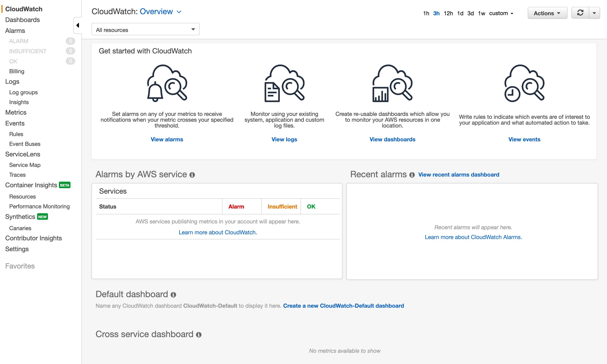
Task: Open Contributor Insights in sidebar
Action: click(x=33, y=238)
